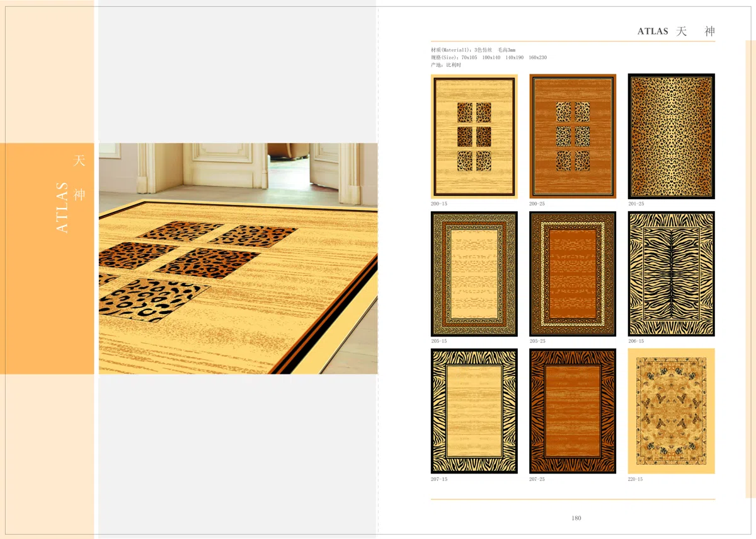Click the "206-15" product code

[x=636, y=342]
